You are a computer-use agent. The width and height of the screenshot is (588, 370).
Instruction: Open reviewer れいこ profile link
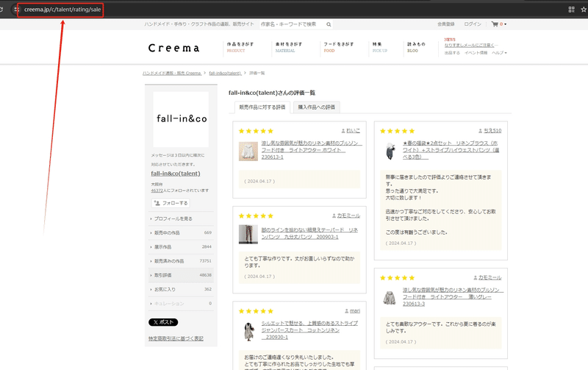click(x=353, y=131)
